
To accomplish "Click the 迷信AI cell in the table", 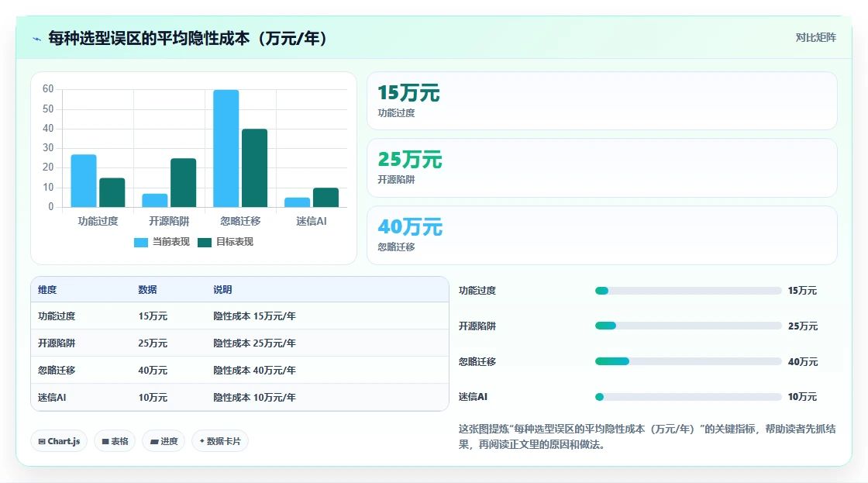I will [x=52, y=397].
